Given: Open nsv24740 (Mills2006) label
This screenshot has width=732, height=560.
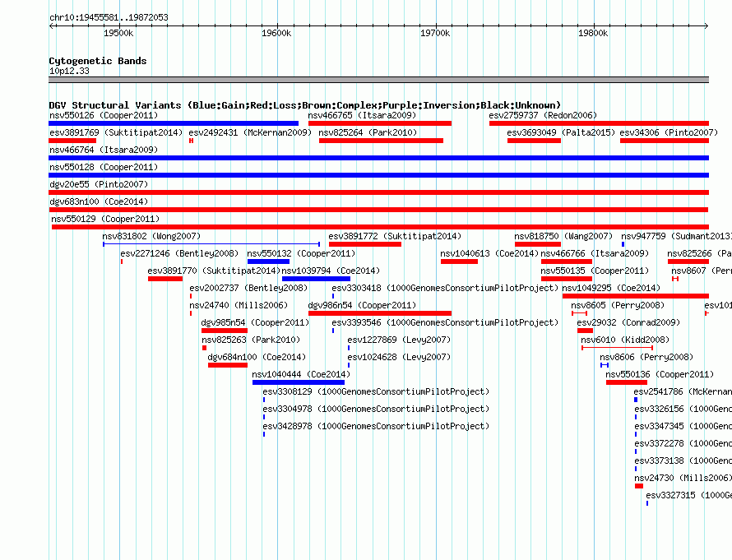Looking at the screenshot, I should [x=239, y=305].
